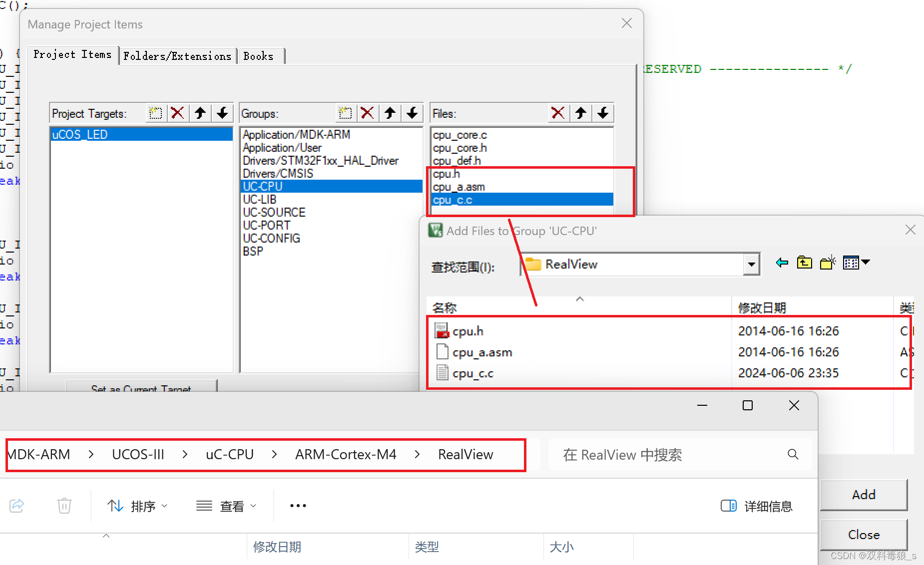The width and height of the screenshot is (924, 565).
Task: Select the UC-CONFIG group
Action: [272, 239]
